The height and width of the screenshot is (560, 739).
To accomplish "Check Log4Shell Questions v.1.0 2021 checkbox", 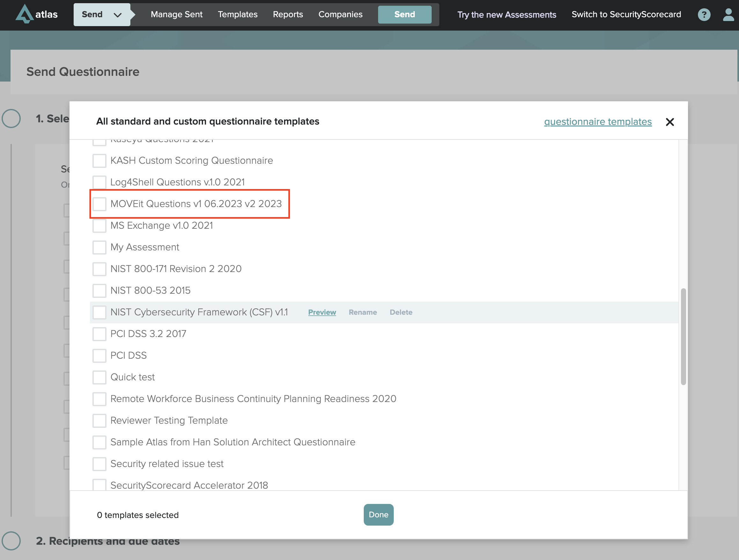I will (x=99, y=182).
